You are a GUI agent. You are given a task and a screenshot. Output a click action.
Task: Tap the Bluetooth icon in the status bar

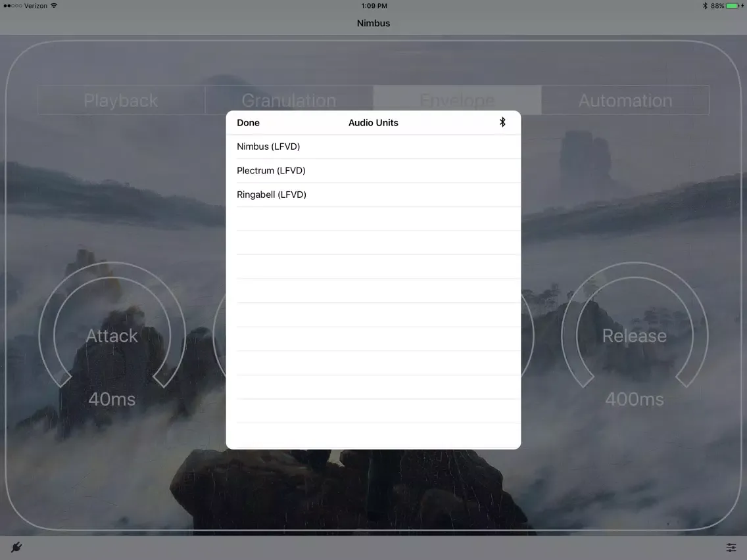pos(705,6)
